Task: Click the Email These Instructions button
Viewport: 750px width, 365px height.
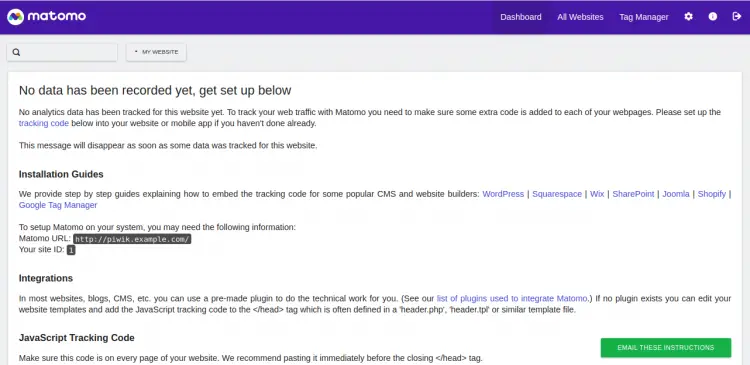Action: (666, 348)
